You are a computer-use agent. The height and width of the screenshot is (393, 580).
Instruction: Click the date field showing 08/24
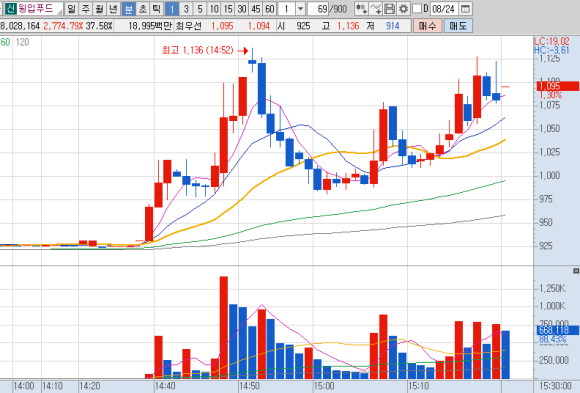pyautogui.click(x=444, y=9)
